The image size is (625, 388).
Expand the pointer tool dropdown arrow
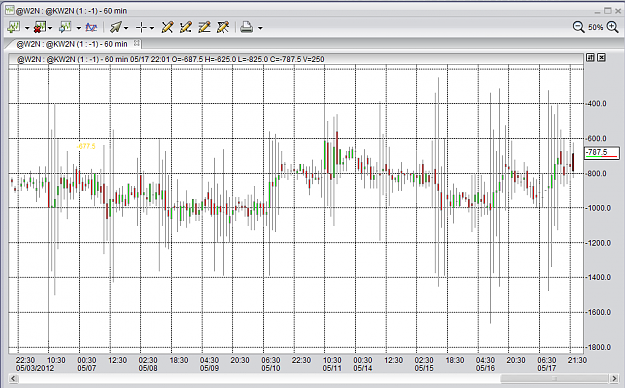pyautogui.click(x=126, y=28)
